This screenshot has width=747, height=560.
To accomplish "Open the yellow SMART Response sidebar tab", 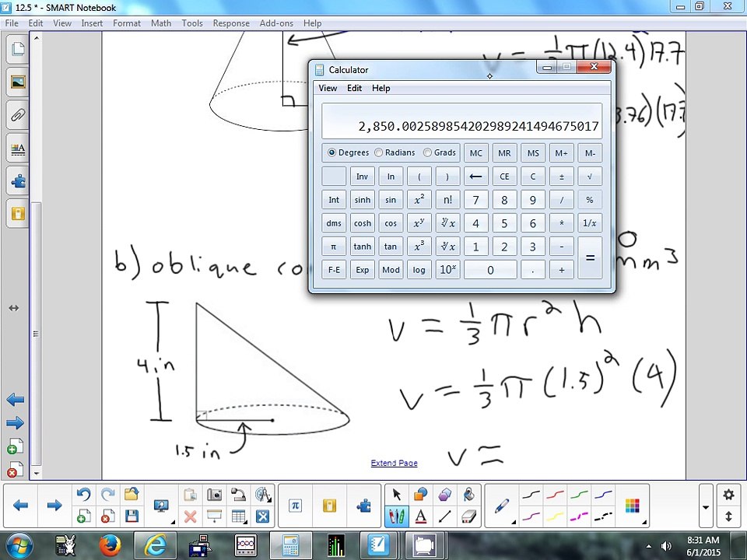I will (18, 214).
